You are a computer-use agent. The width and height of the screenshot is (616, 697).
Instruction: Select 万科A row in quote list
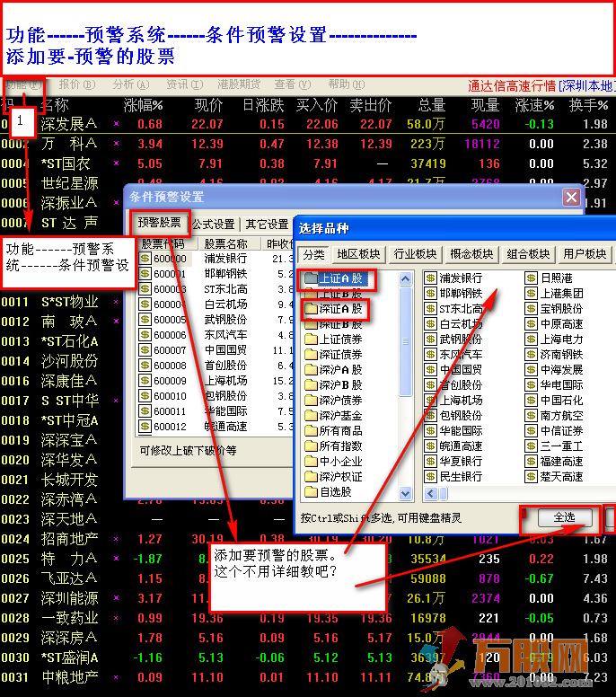(308, 144)
